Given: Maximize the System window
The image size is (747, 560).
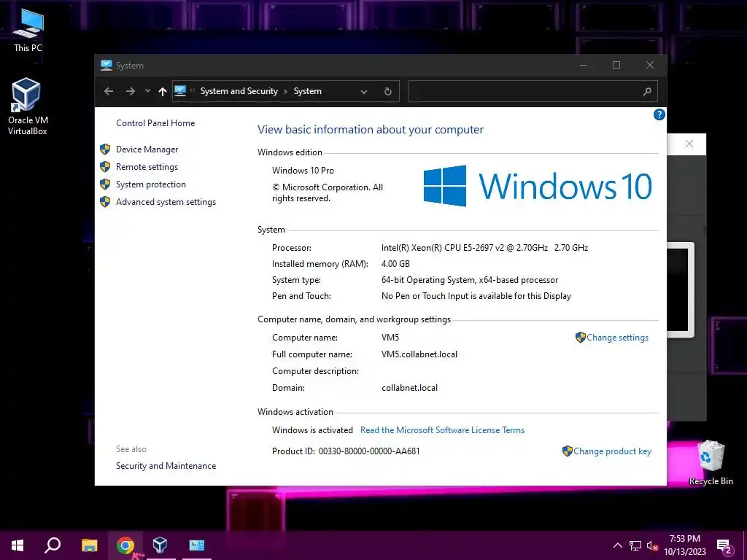Looking at the screenshot, I should [x=616, y=65].
